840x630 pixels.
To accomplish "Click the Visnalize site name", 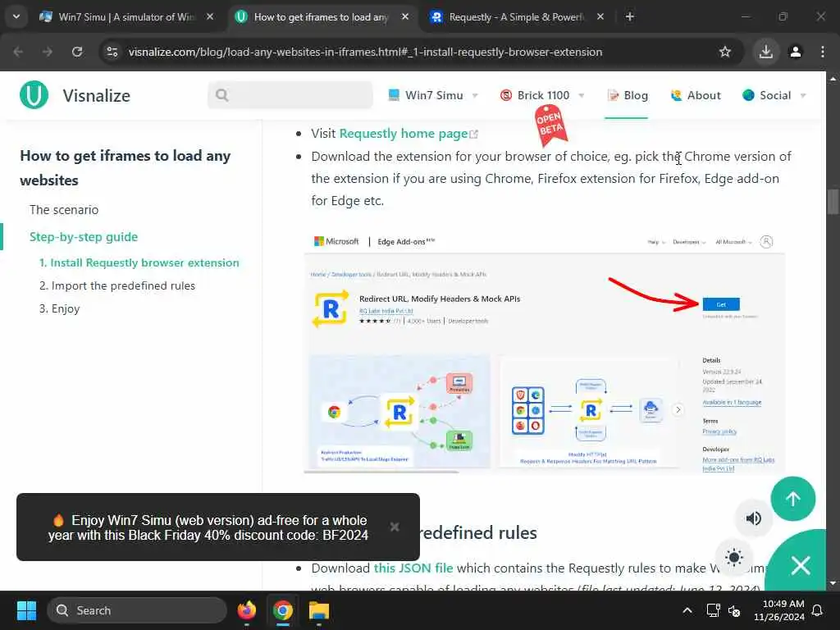I will point(97,95).
